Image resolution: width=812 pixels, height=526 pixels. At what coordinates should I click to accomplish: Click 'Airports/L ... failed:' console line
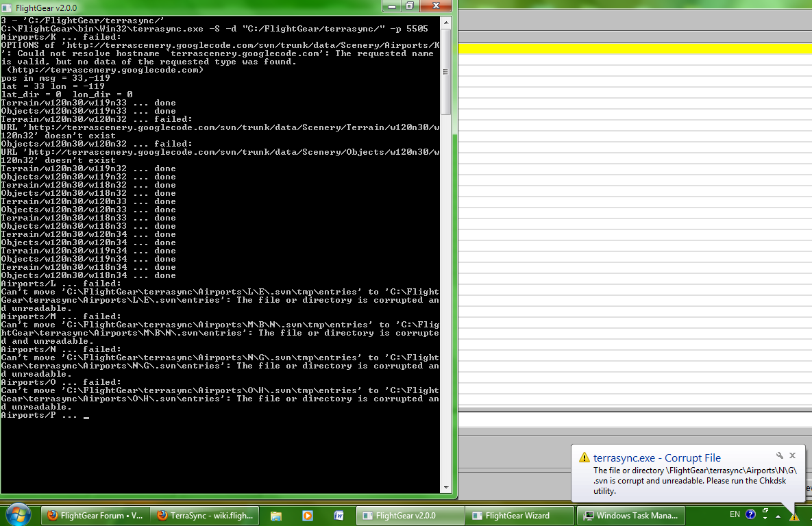[60, 284]
